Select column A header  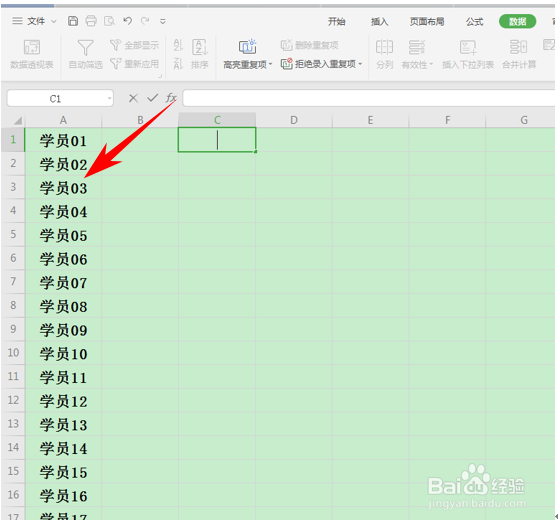click(63, 120)
